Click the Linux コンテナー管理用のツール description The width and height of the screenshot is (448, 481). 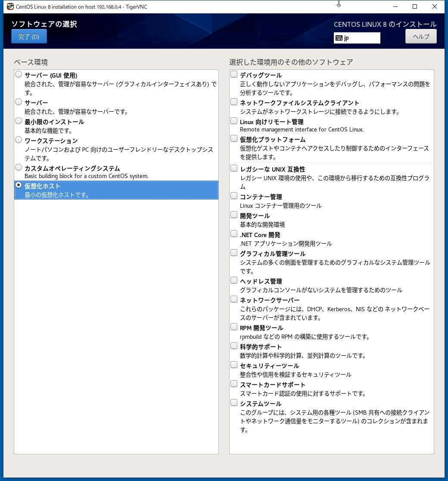point(280,206)
